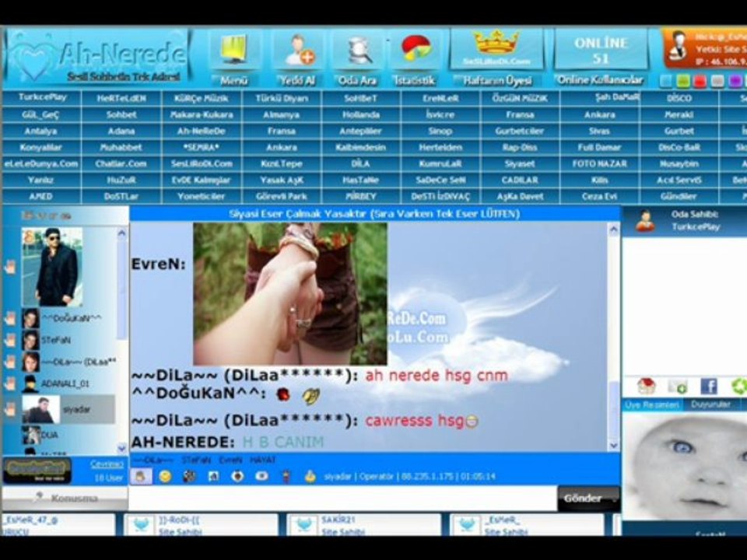Click the film reel icon in chat toolbar
This screenshot has height=560, width=747.
(x=189, y=476)
